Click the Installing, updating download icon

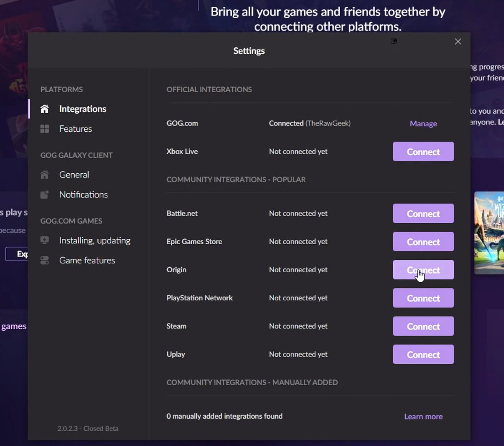click(x=45, y=240)
